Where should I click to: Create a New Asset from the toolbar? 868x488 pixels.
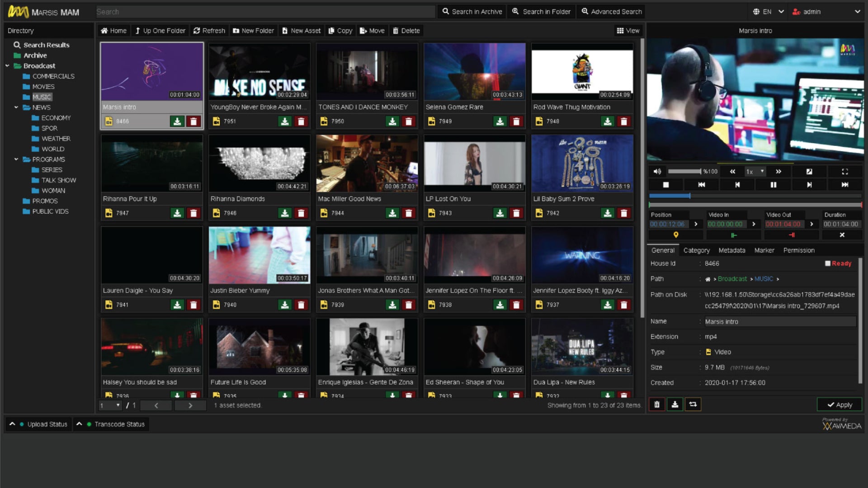301,30
